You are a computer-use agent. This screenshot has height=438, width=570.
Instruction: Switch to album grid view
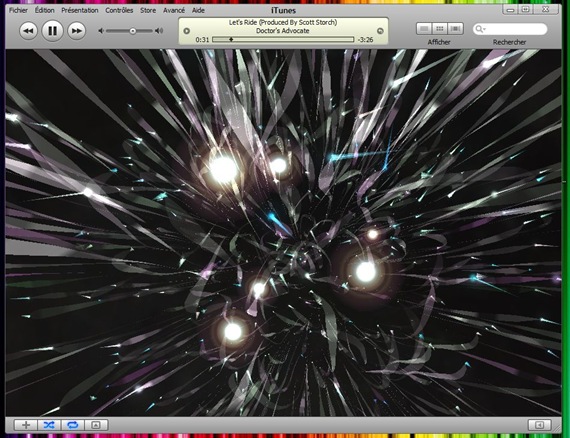click(x=439, y=29)
